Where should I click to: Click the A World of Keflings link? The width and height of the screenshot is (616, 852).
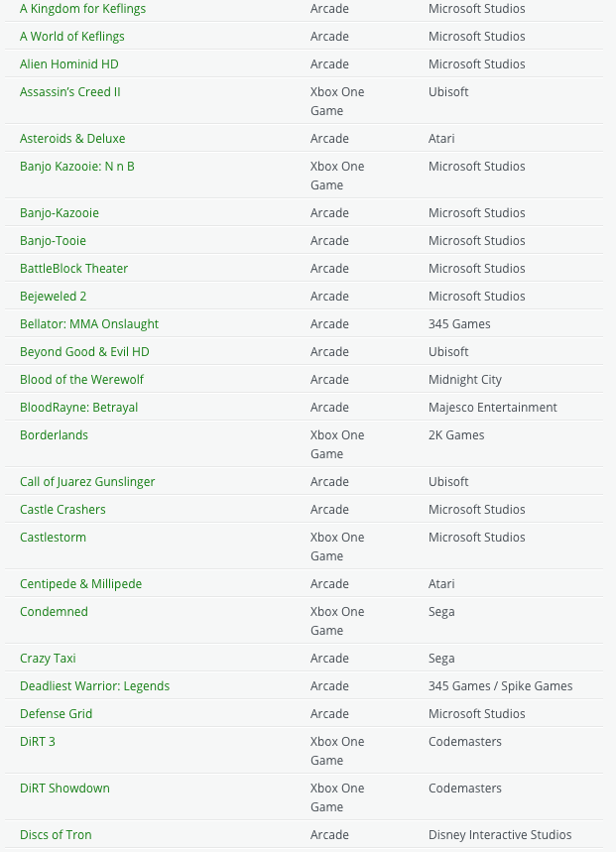[72, 37]
